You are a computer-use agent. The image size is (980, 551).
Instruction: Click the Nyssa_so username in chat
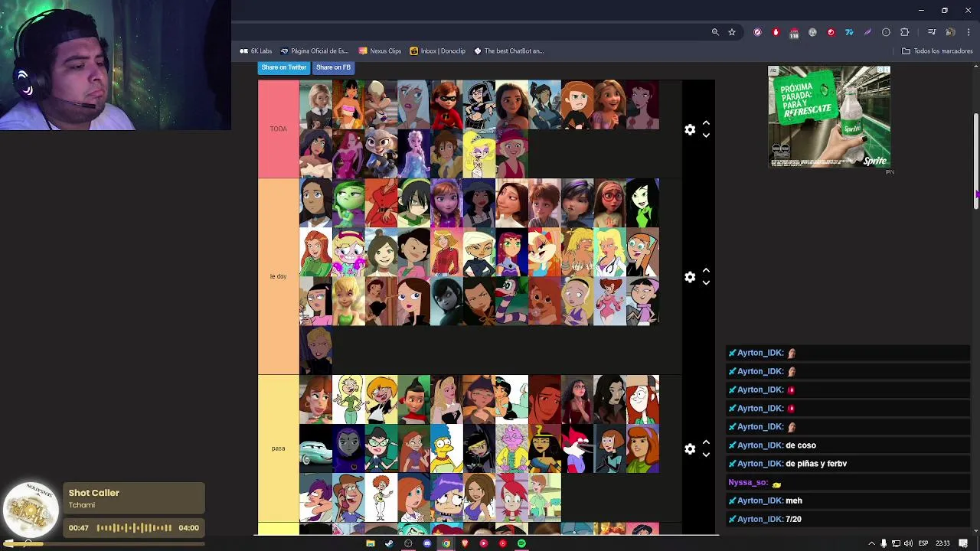click(x=748, y=483)
